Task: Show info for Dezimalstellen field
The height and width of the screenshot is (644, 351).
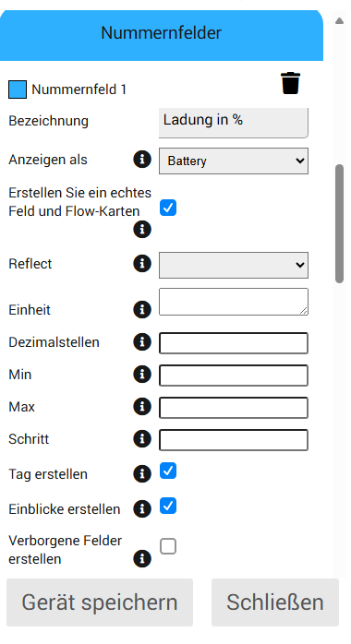Action: click(x=142, y=342)
